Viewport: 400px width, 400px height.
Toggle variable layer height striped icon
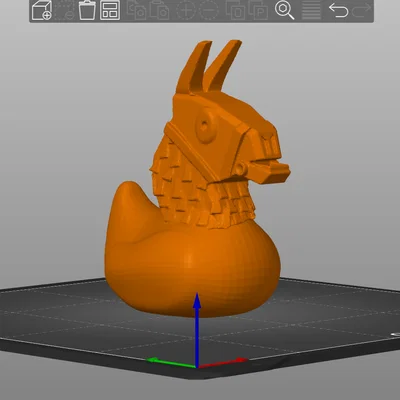[311, 10]
